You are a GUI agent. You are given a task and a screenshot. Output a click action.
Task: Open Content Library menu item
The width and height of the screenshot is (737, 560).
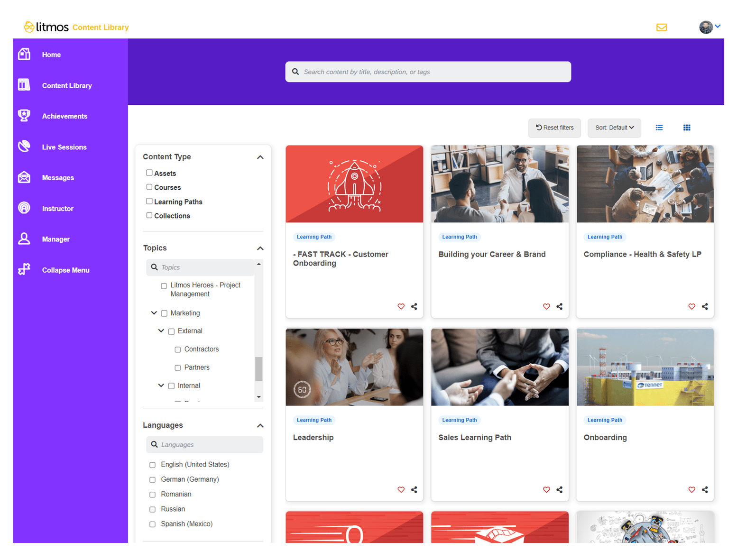click(x=67, y=85)
